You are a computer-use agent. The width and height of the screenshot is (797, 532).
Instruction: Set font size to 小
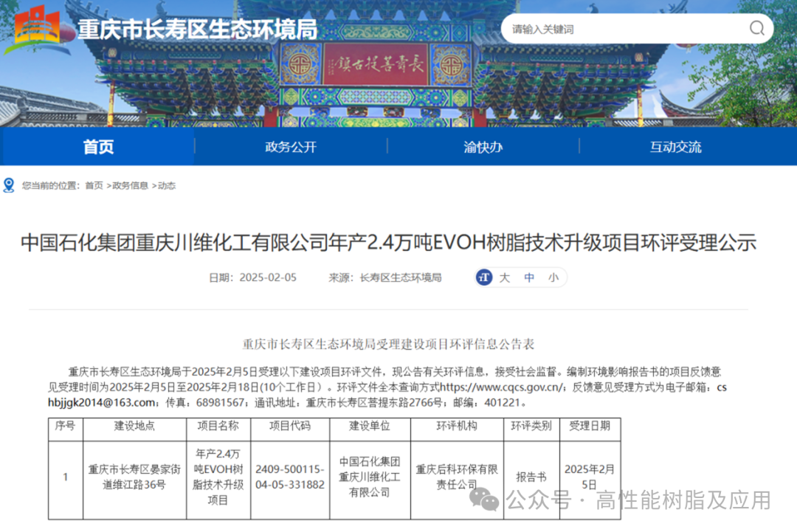click(x=553, y=277)
